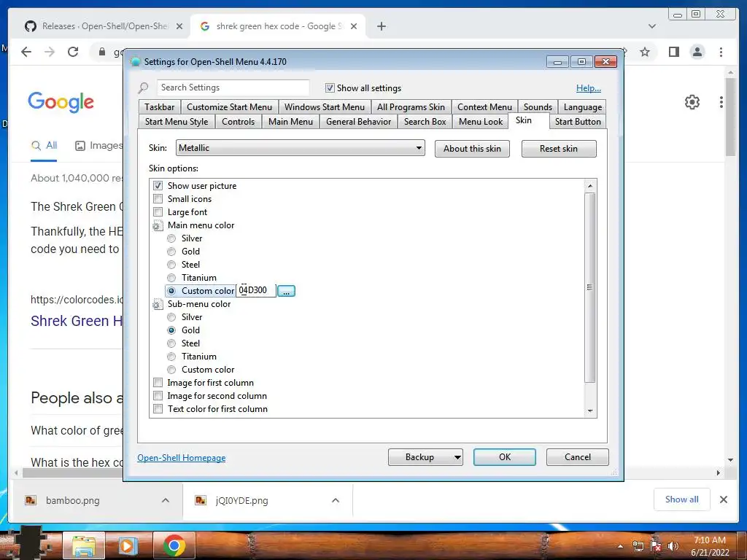This screenshot has height=560, width=747.
Task: Click Chrome forward arrow button
Action: pyautogui.click(x=50, y=52)
